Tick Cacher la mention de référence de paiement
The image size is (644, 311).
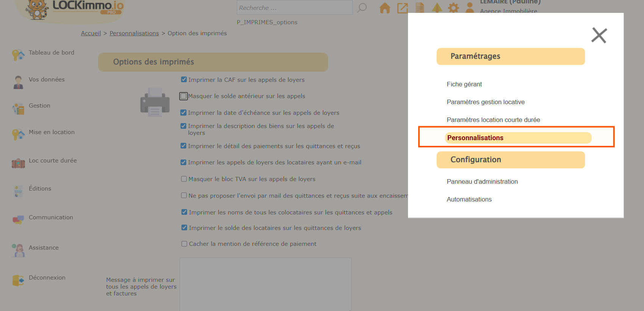tap(184, 244)
